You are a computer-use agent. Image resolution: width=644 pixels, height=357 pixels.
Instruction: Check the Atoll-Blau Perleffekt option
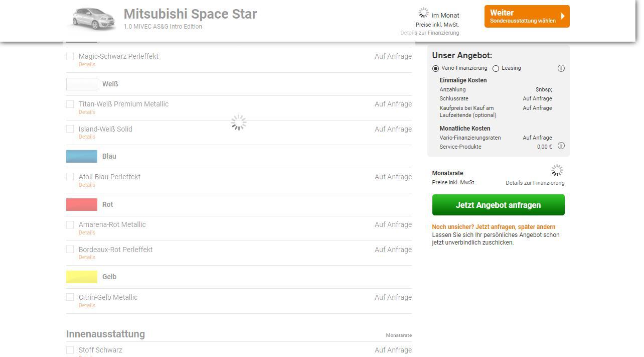[x=70, y=177]
